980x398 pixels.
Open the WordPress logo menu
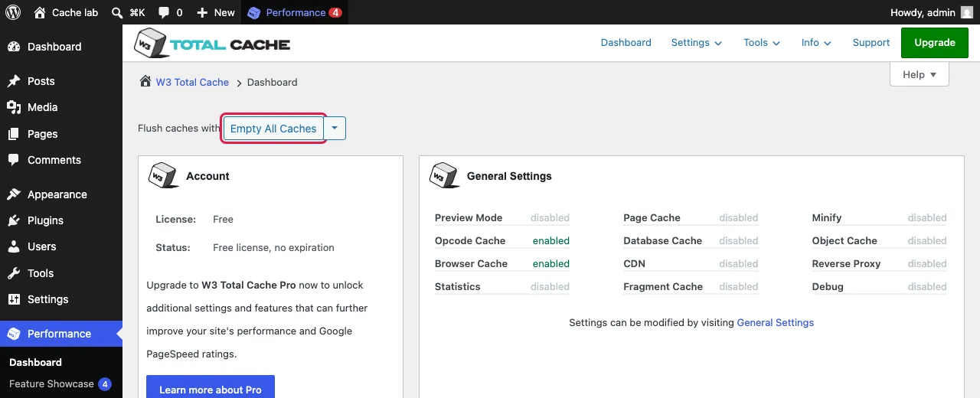click(x=13, y=12)
